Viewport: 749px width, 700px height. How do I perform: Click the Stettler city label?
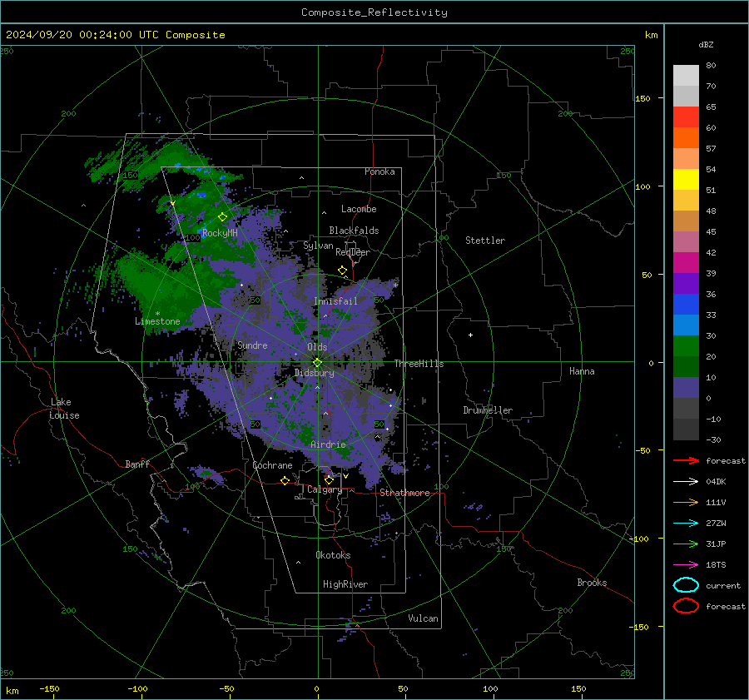[x=485, y=241]
